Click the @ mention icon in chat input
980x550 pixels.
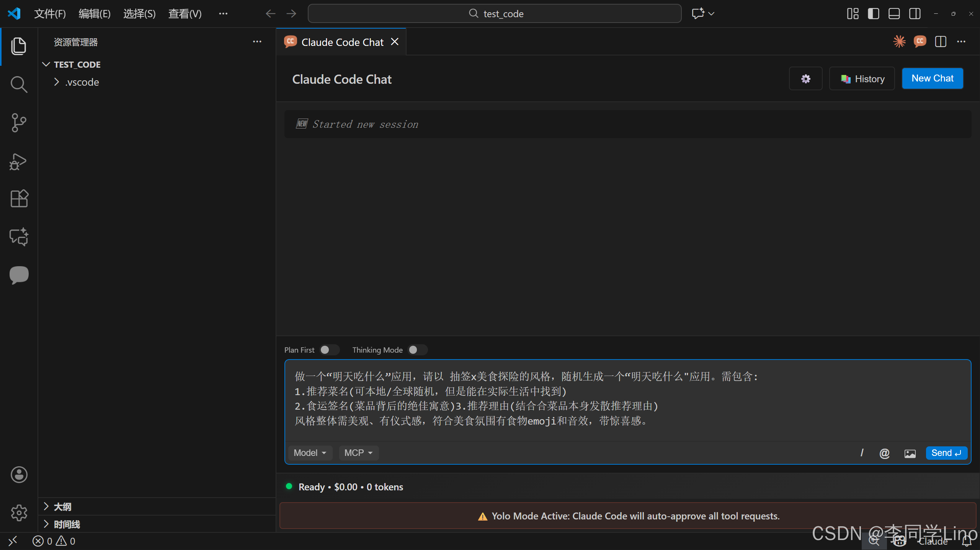(884, 453)
